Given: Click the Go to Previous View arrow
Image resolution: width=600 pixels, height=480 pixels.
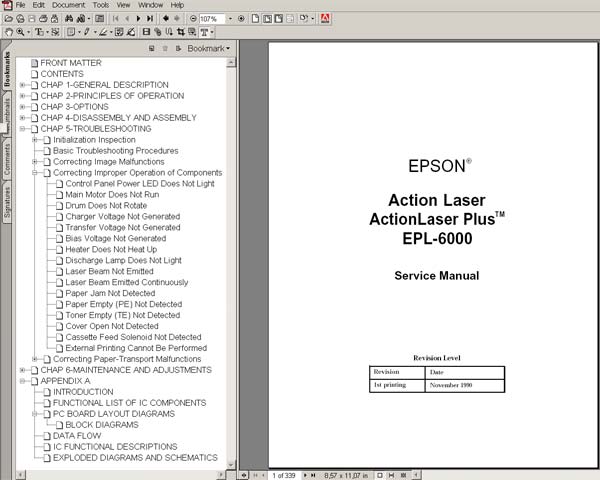Looking at the screenshot, I should point(166,18).
